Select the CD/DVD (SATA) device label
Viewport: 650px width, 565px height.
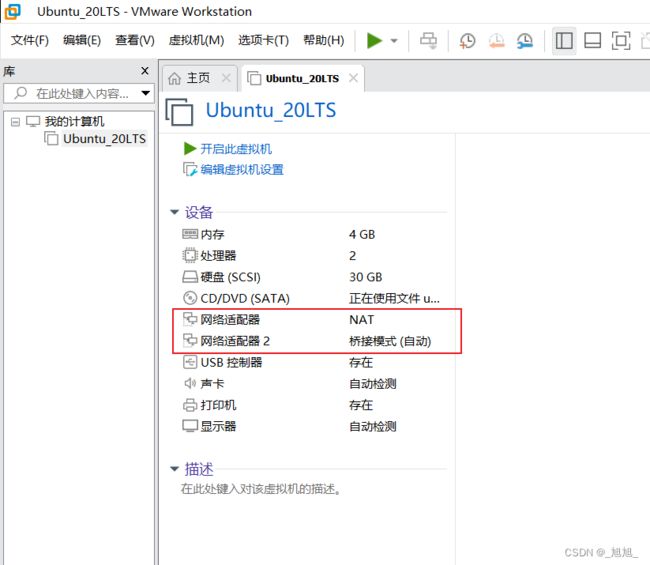click(x=245, y=298)
